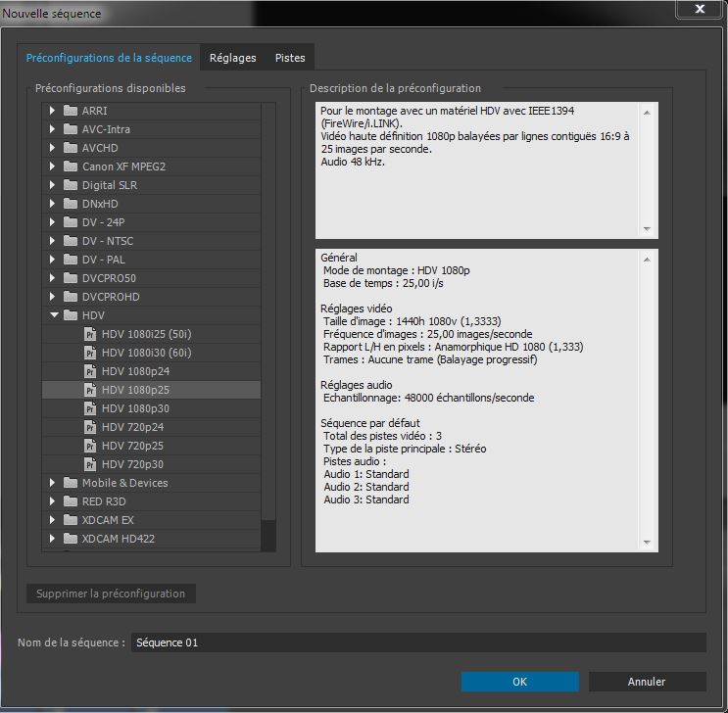Image resolution: width=728 pixels, height=713 pixels.
Task: Collapse the HDV folder
Action: (54, 315)
